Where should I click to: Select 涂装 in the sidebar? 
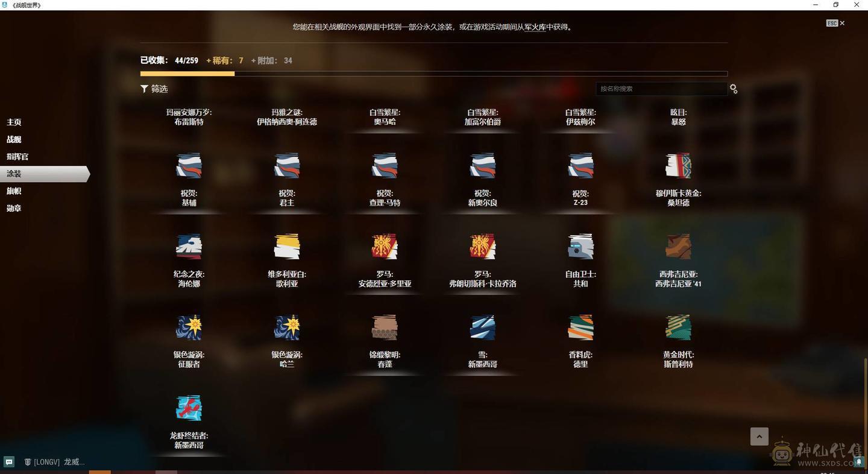click(x=45, y=174)
